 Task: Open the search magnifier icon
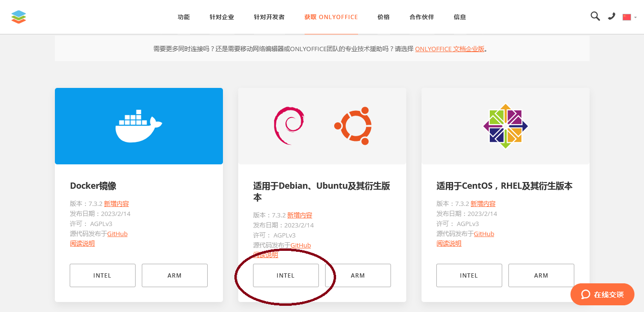point(595,16)
